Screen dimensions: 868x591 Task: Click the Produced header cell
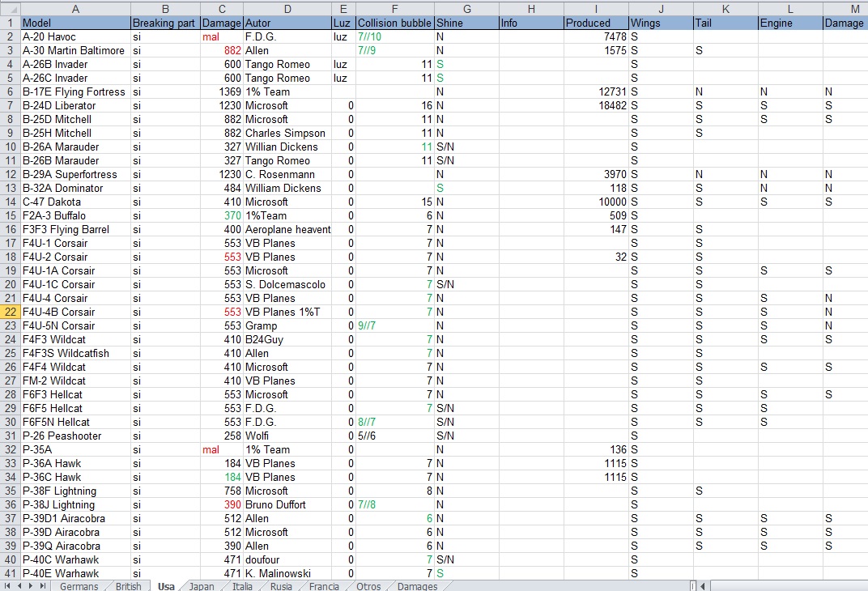(x=596, y=23)
